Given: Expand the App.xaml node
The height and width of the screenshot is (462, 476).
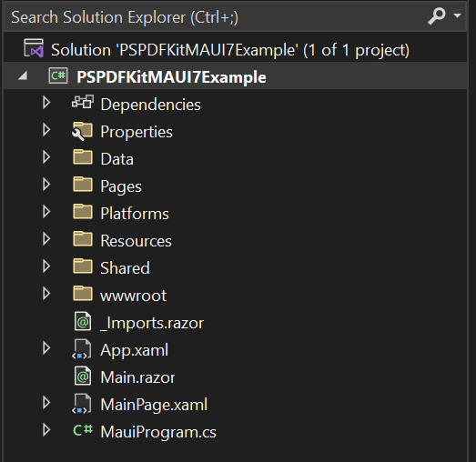Looking at the screenshot, I should [46, 348].
